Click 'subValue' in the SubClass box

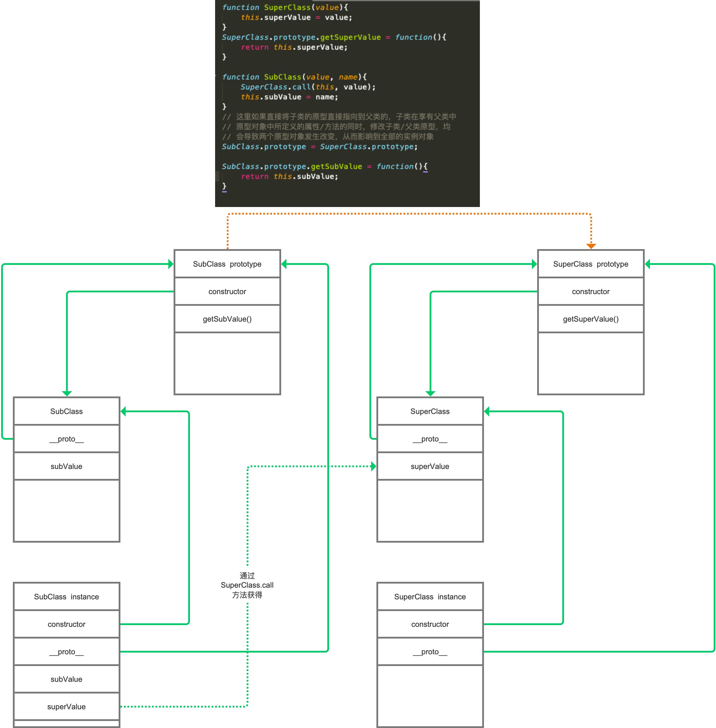[x=67, y=466]
